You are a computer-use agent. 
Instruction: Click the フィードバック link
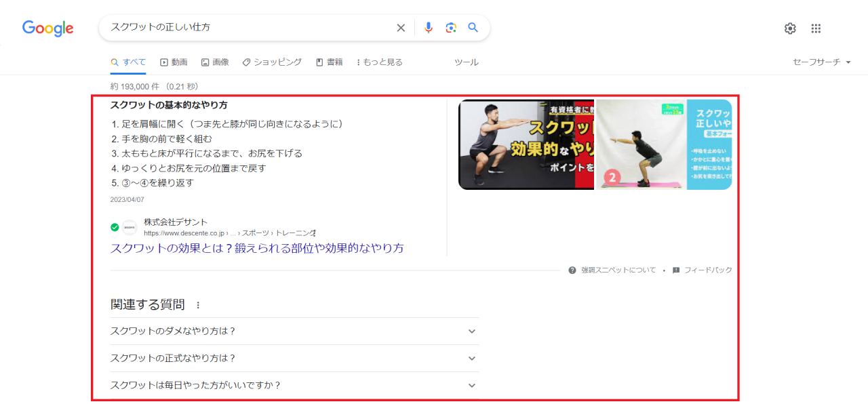(x=708, y=270)
